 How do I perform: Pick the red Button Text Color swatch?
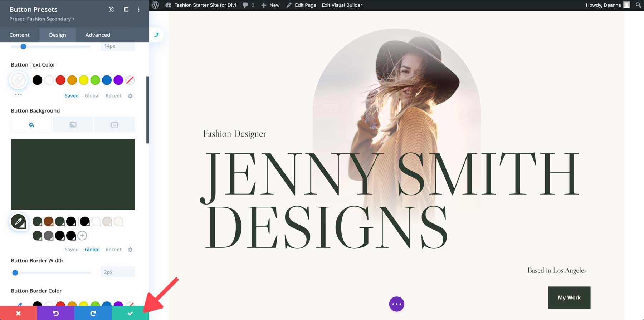click(x=60, y=80)
